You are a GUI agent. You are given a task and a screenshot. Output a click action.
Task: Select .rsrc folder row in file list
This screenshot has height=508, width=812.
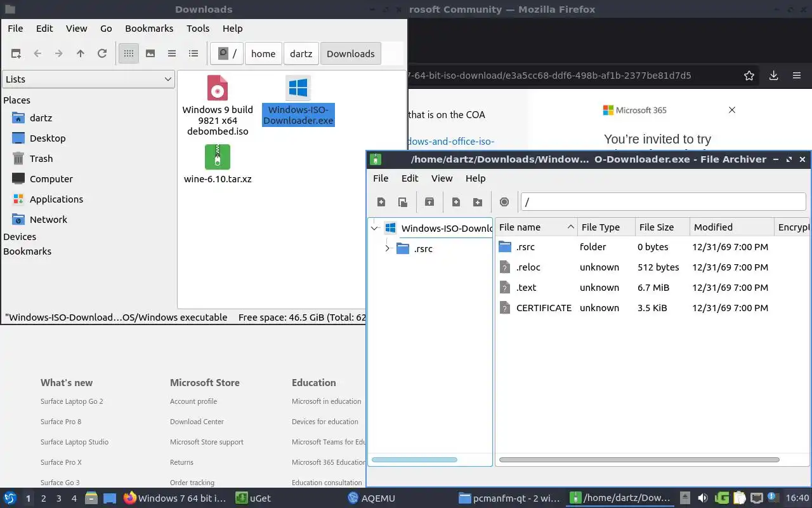653,247
